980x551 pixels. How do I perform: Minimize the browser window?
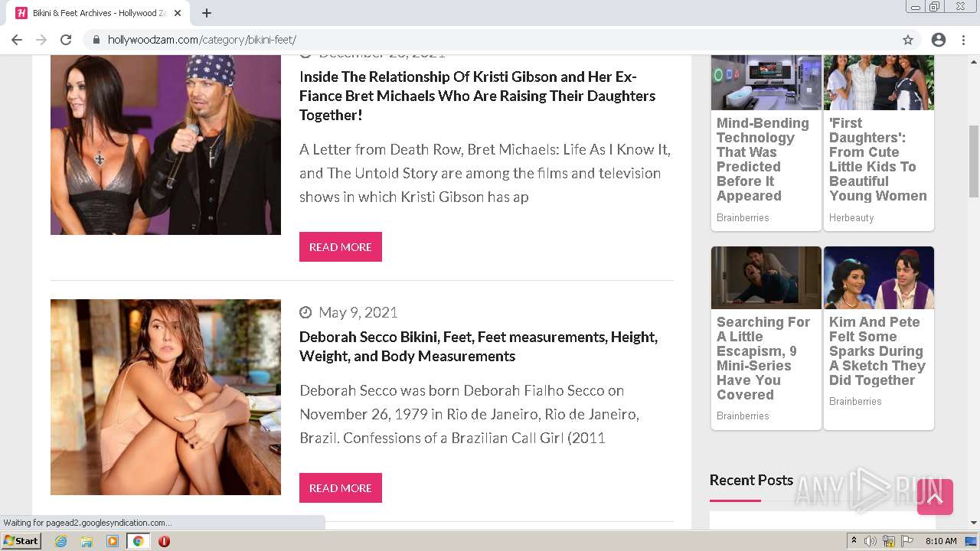[915, 7]
